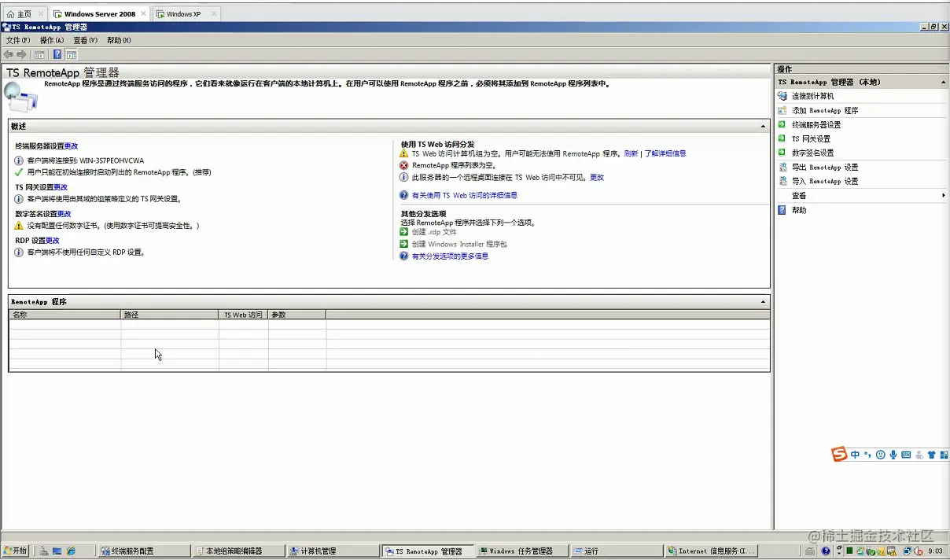The image size is (950, 560).
Task: Click 导入 RemoteApp 设置 action
Action: point(825,182)
